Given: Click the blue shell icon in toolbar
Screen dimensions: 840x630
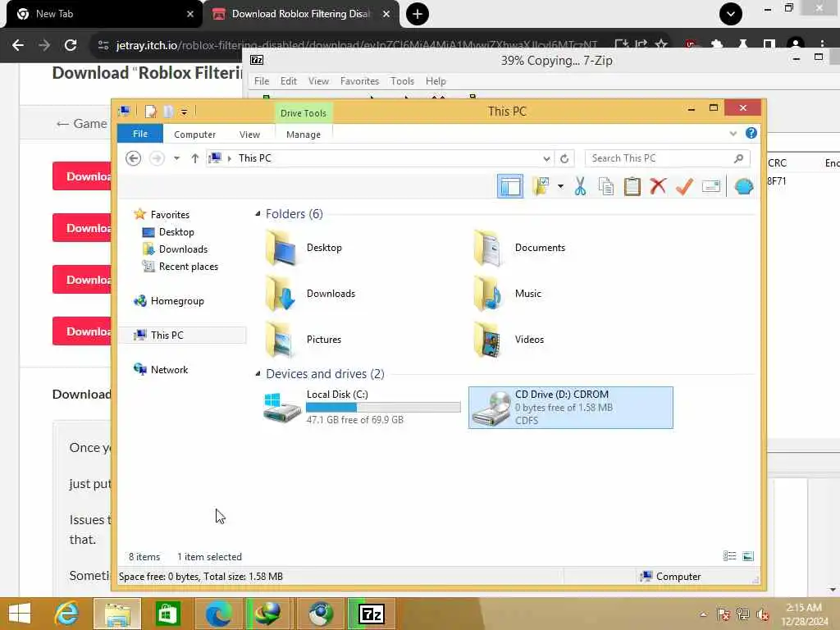Looking at the screenshot, I should point(743,186).
